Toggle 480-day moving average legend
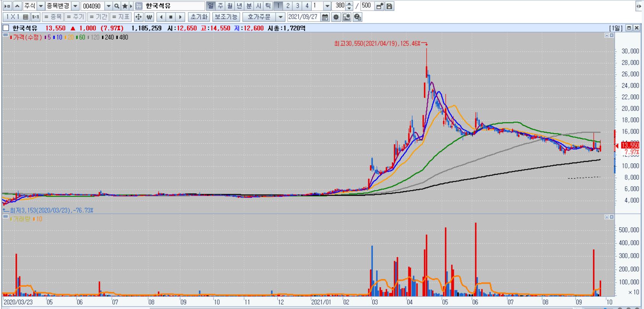Screen dimensions: 644x309 pyautogui.click(x=122, y=37)
